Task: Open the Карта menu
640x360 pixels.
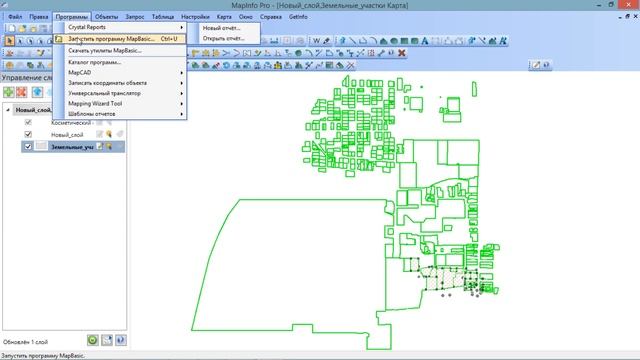Action: (224, 17)
